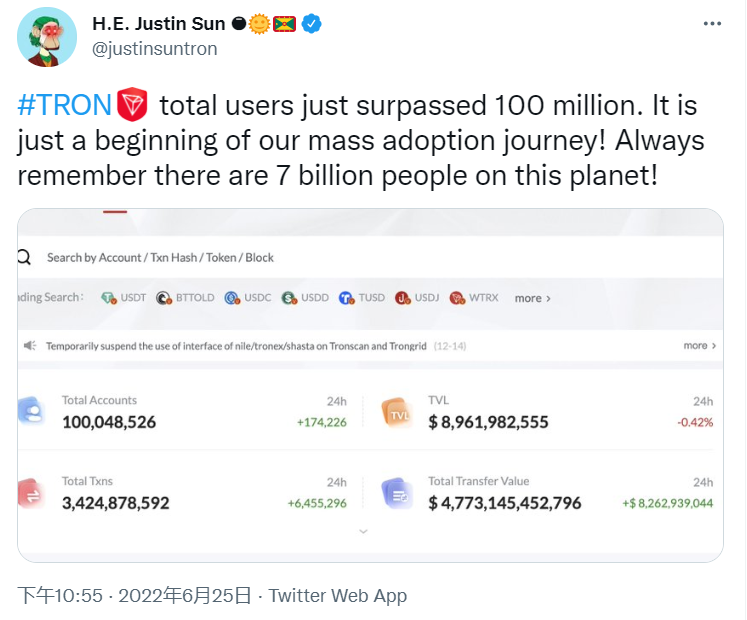The height and width of the screenshot is (620, 747).
Task: Click the Twitter Web App source link
Action: [x=337, y=596]
